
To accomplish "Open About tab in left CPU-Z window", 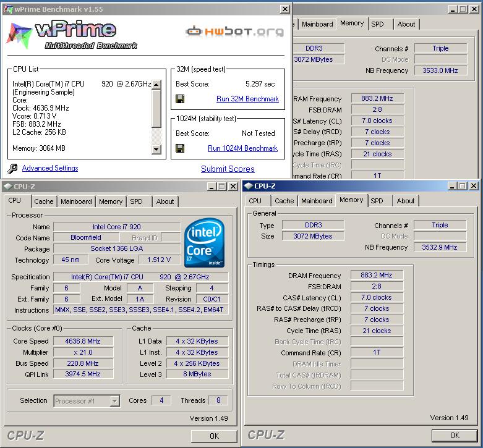I will coord(165,201).
